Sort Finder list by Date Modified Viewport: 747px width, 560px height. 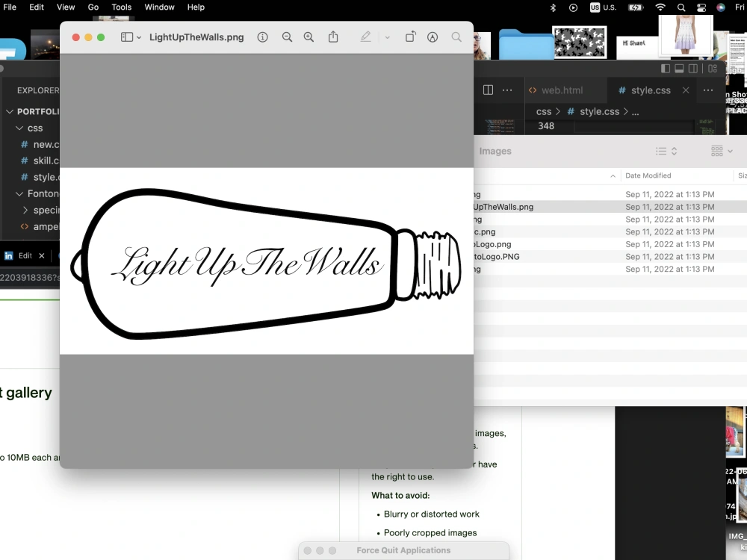click(648, 175)
